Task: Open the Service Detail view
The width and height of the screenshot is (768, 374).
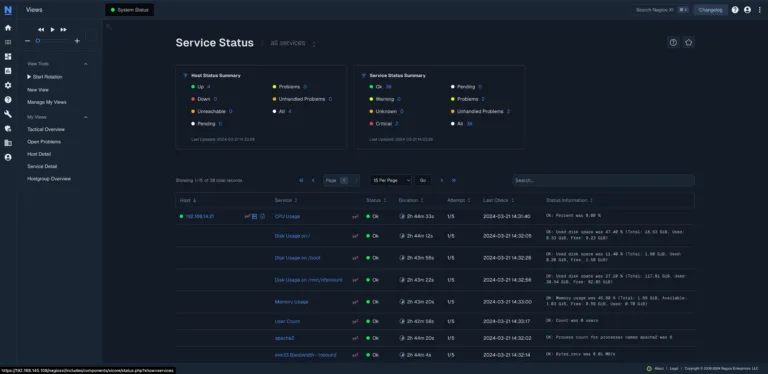Action: click(42, 166)
